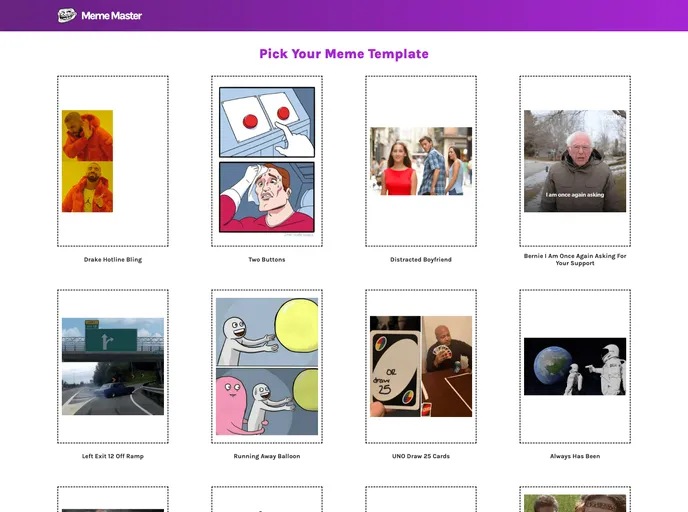Click the Meme Master troll face logo
Image resolution: width=688 pixels, height=512 pixels.
coord(67,15)
